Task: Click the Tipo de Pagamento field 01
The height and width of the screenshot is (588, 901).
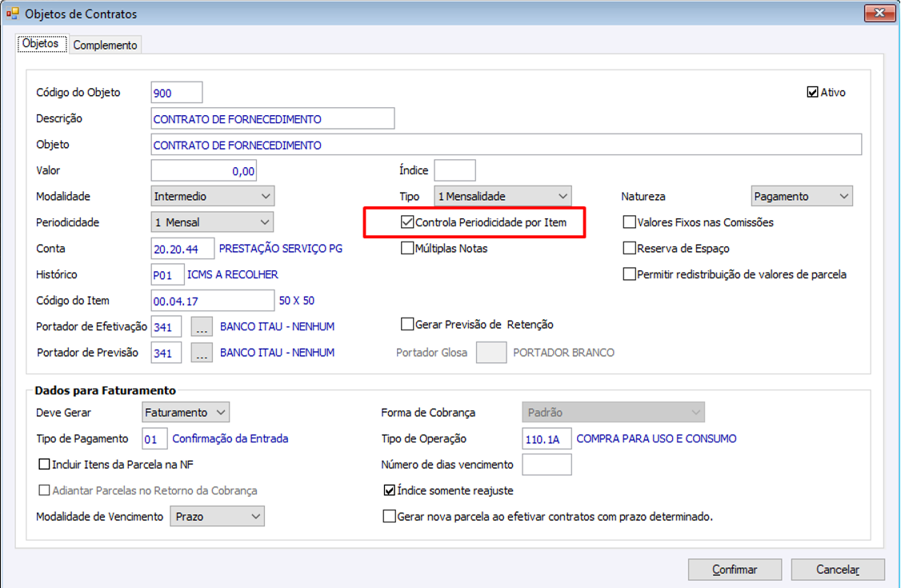Action: [x=154, y=438]
